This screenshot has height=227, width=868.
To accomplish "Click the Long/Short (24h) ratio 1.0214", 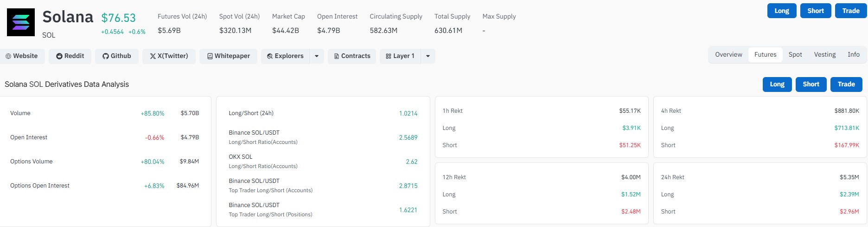I will click(408, 113).
